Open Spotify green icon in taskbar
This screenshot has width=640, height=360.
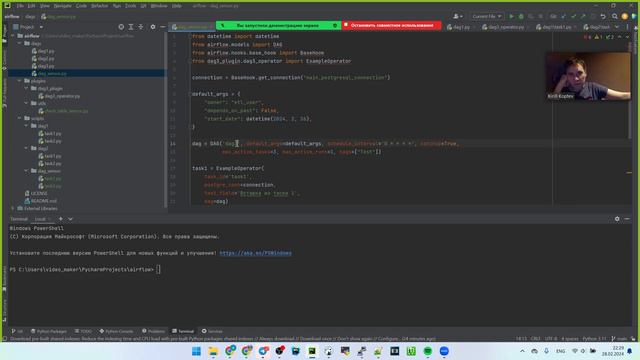pos(427,351)
